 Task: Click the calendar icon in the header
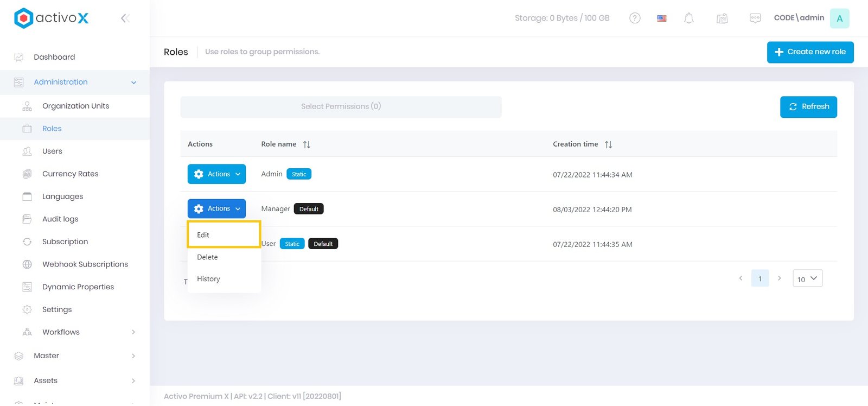coord(722,18)
